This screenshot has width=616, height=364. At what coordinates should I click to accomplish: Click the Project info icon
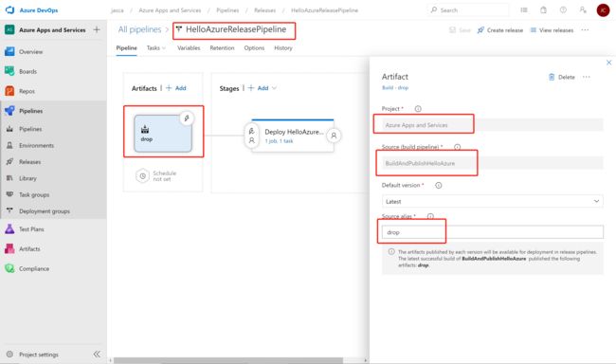(418, 108)
